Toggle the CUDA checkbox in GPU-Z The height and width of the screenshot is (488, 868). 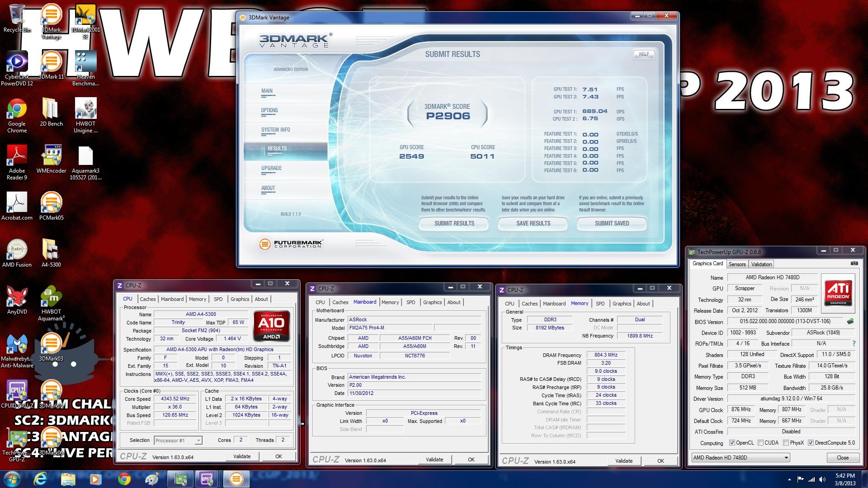point(760,443)
